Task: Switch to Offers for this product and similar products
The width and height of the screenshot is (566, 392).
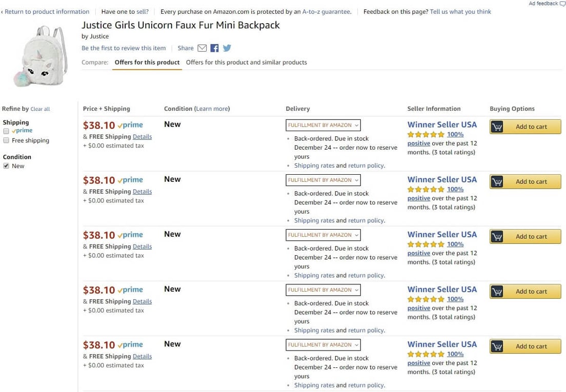Action: [x=247, y=62]
